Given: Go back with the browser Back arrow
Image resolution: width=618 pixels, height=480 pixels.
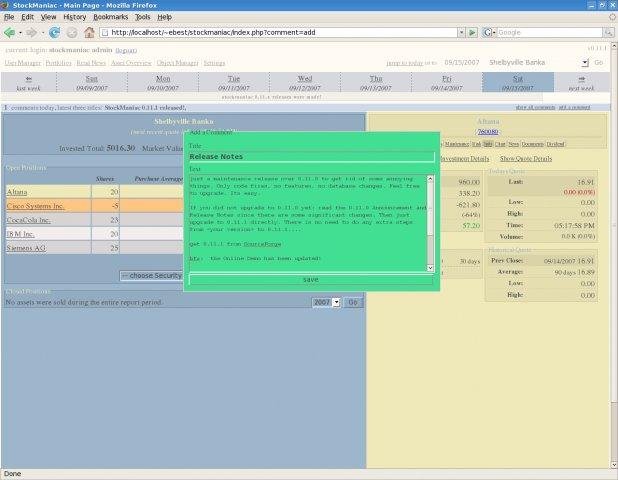Looking at the screenshot, I should click(x=9, y=33).
